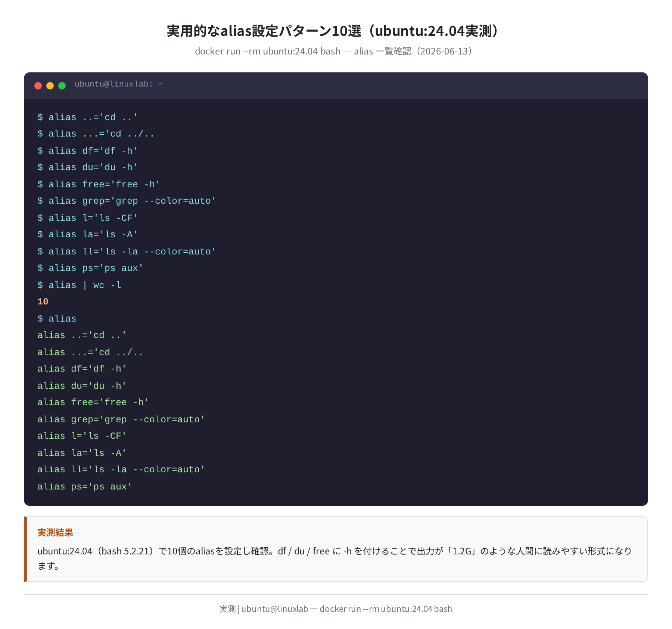Click the 実測結果 callout heading
The image size is (672, 629).
tap(55, 532)
